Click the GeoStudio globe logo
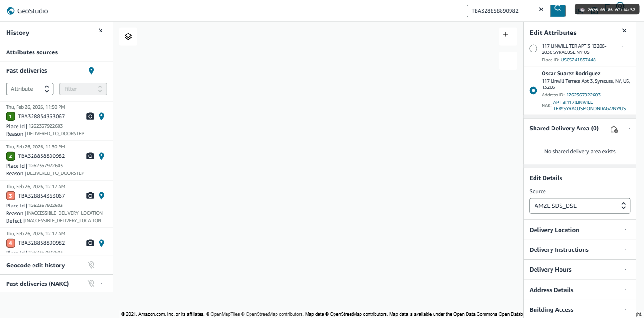644x318 pixels. click(10, 11)
